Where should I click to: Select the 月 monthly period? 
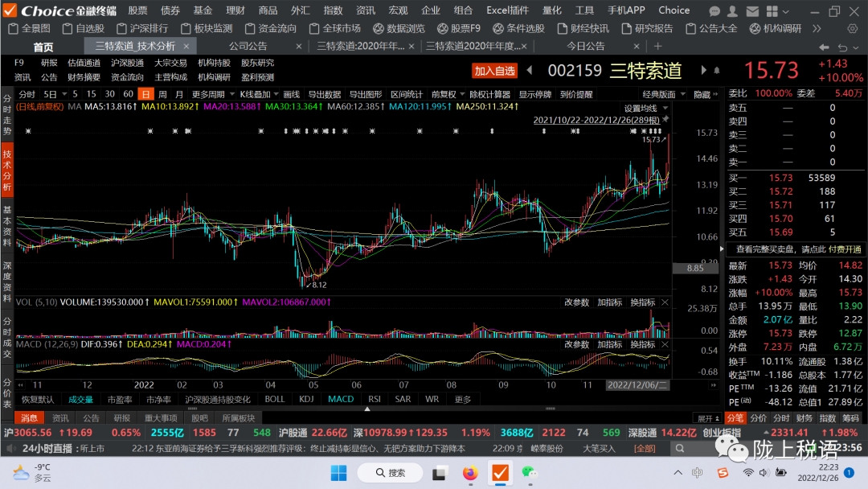(178, 95)
